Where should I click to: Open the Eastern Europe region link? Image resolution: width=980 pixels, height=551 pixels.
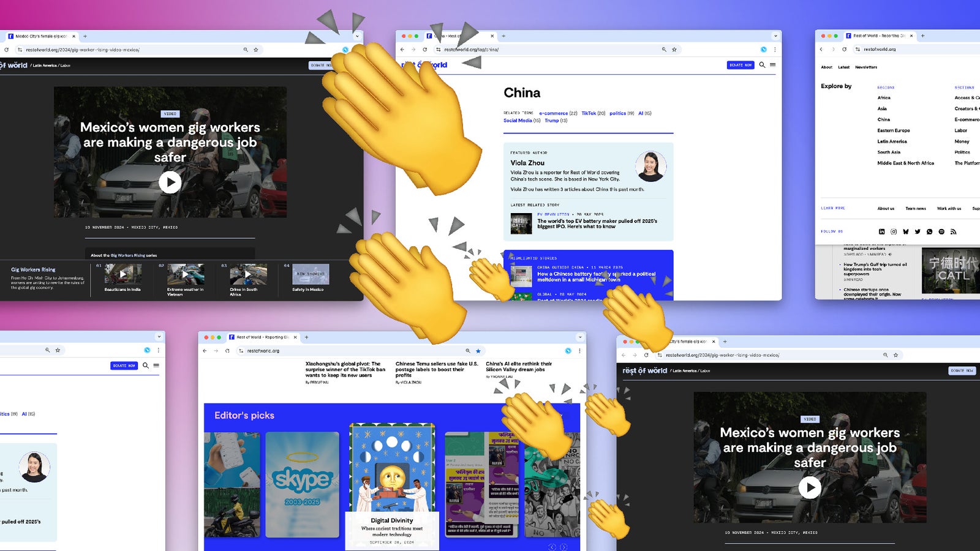click(893, 130)
